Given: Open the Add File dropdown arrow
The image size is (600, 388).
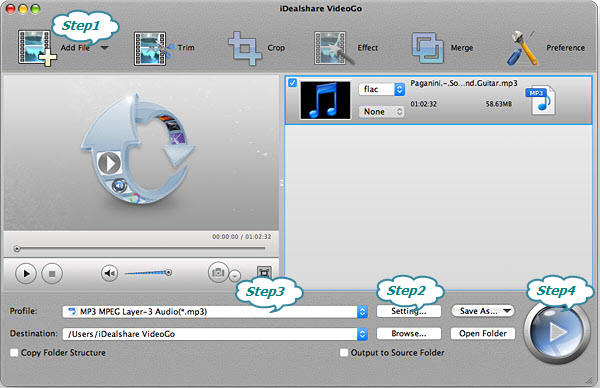Looking at the screenshot, I should 104,48.
